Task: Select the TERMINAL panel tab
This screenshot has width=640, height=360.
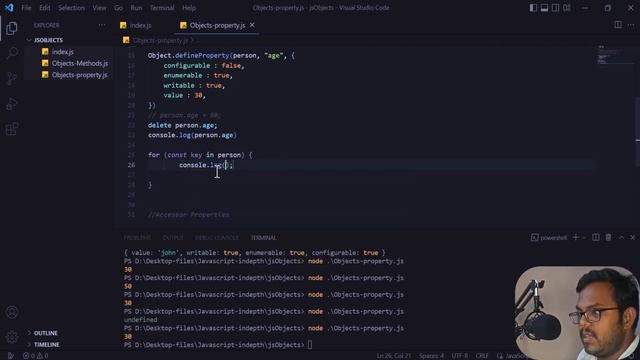Action: [x=263, y=238]
